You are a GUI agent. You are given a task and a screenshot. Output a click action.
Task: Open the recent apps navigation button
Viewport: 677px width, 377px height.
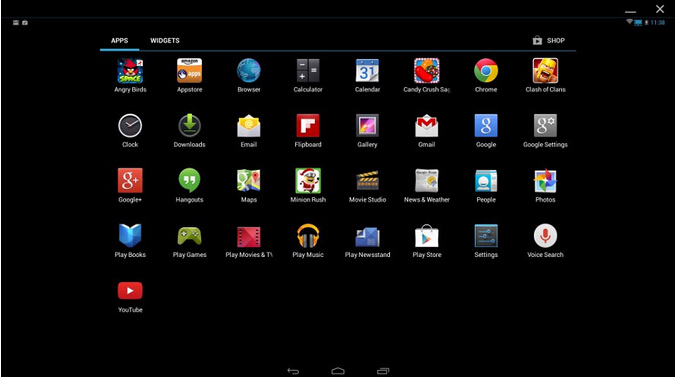(x=383, y=371)
